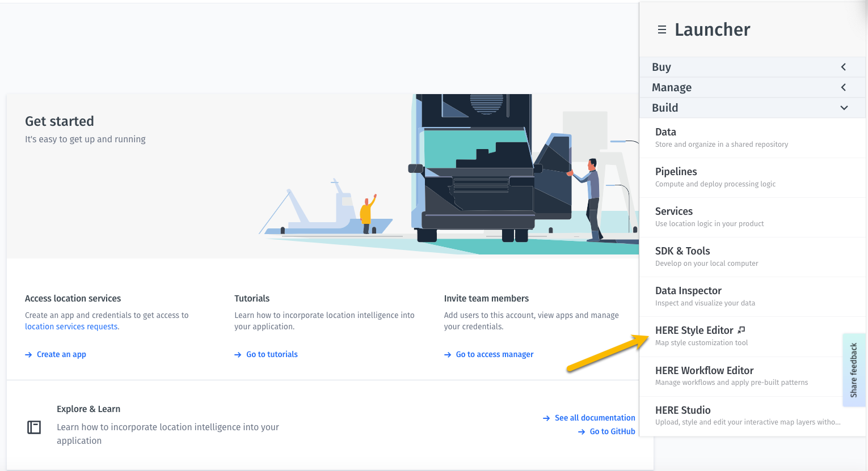Click the Explore & Learn heading
The width and height of the screenshot is (868, 471).
tap(89, 409)
